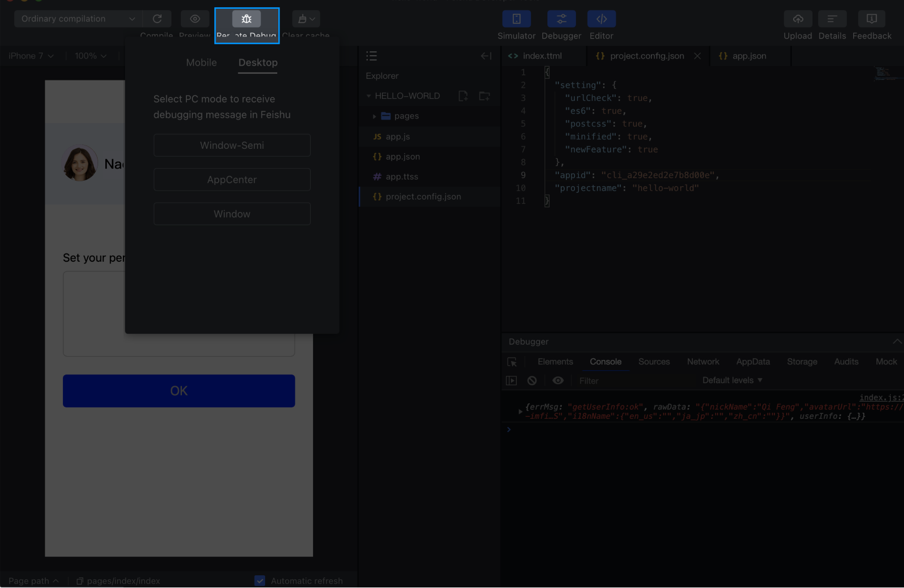Click the Remote Debug bug icon

coord(246,19)
